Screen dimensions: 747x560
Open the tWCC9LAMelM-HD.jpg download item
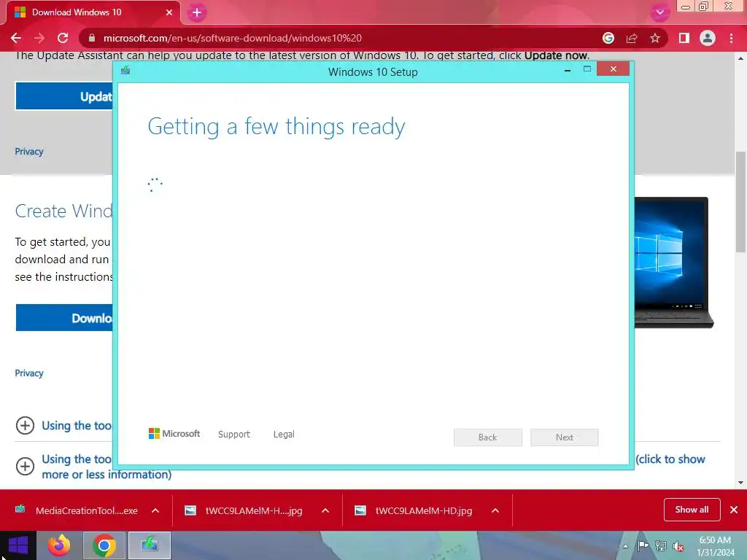(414, 510)
